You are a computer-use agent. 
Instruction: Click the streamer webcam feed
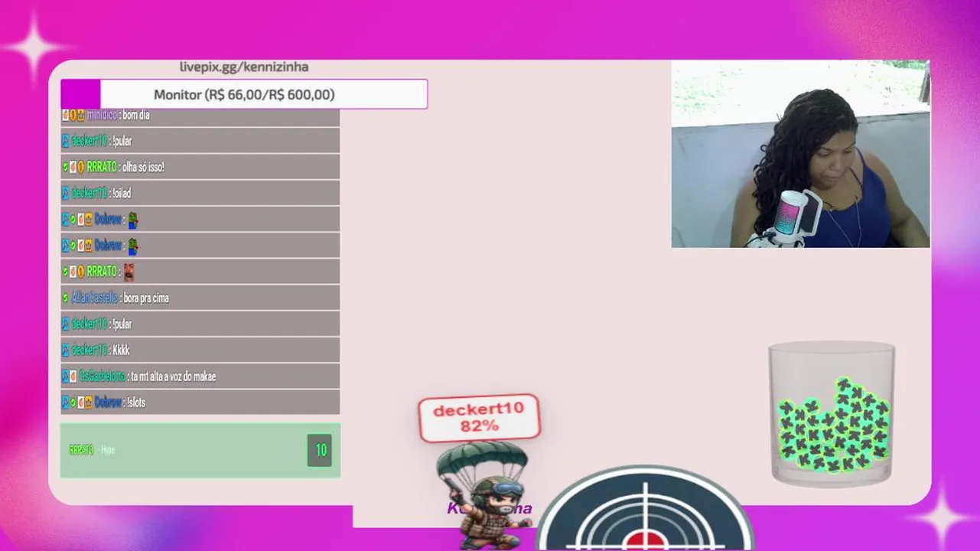[800, 154]
